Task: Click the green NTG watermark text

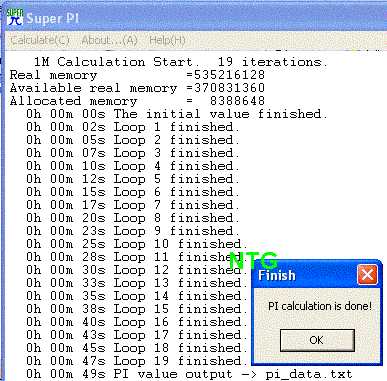Action: coord(253,260)
